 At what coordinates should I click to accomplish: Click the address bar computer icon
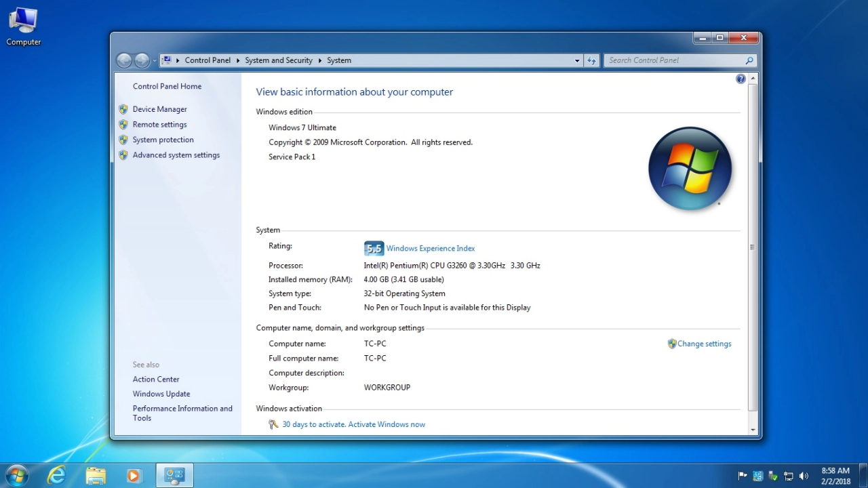167,60
